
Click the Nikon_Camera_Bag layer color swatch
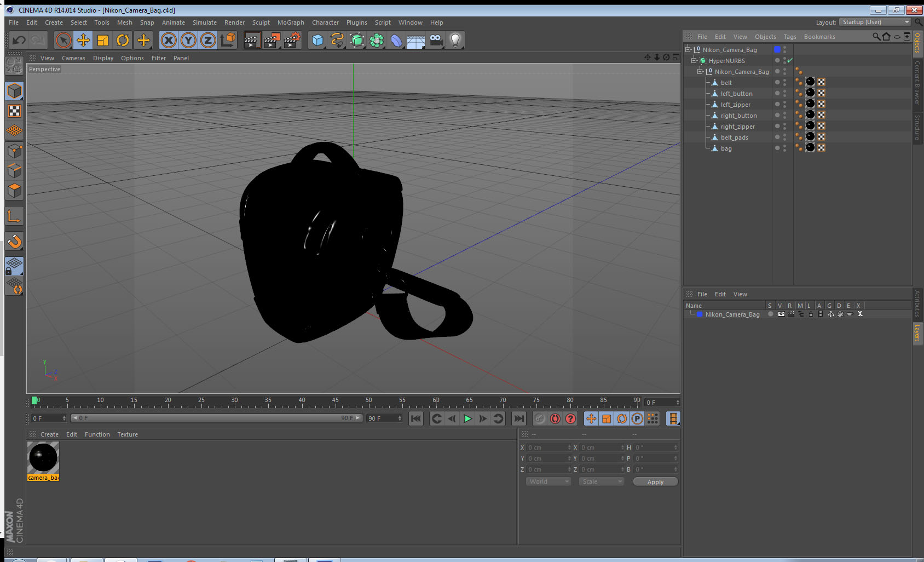click(700, 314)
